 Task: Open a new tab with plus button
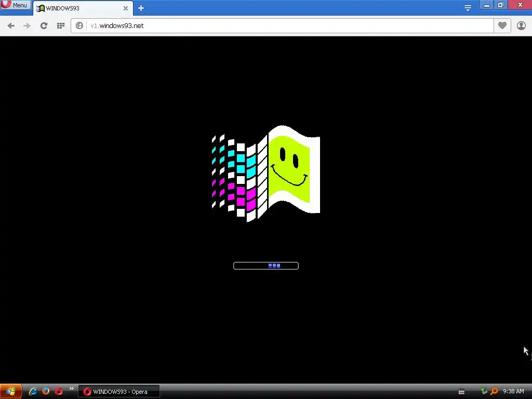pos(141,8)
